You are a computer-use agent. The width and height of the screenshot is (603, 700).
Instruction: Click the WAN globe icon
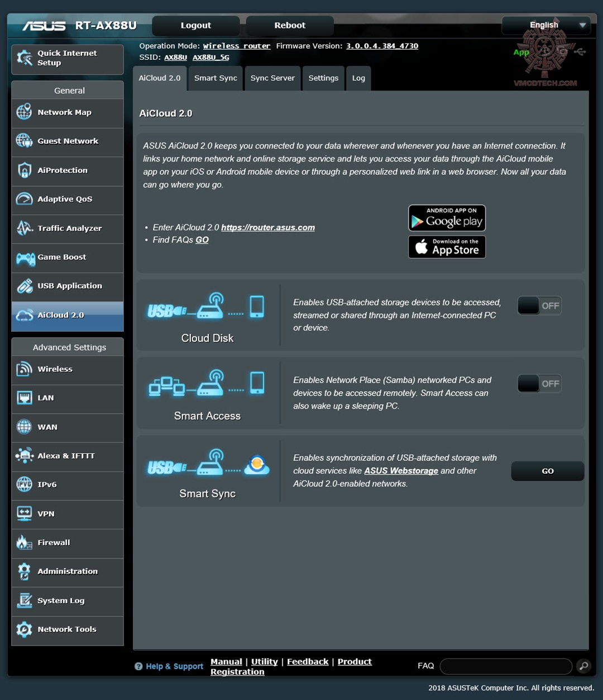pyautogui.click(x=24, y=427)
